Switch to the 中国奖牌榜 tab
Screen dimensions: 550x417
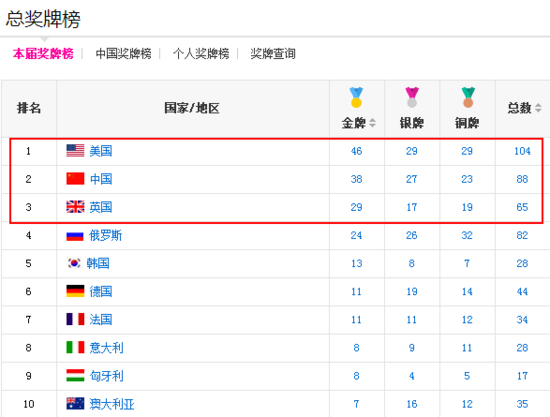click(123, 54)
